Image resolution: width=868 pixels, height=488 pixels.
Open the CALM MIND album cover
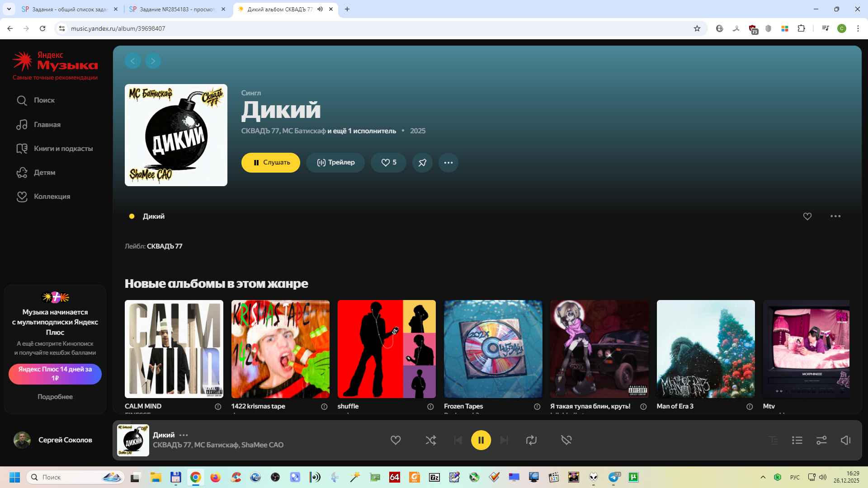pyautogui.click(x=174, y=349)
